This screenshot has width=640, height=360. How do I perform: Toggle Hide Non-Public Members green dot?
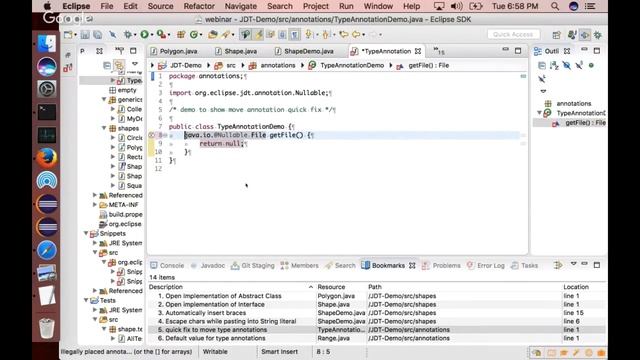tap(591, 65)
